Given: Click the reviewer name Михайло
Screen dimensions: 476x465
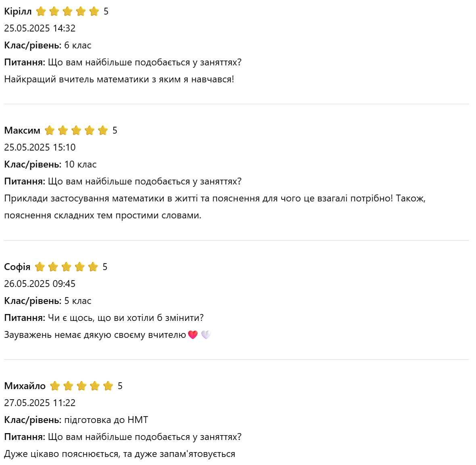Looking at the screenshot, I should pyautogui.click(x=25, y=386).
